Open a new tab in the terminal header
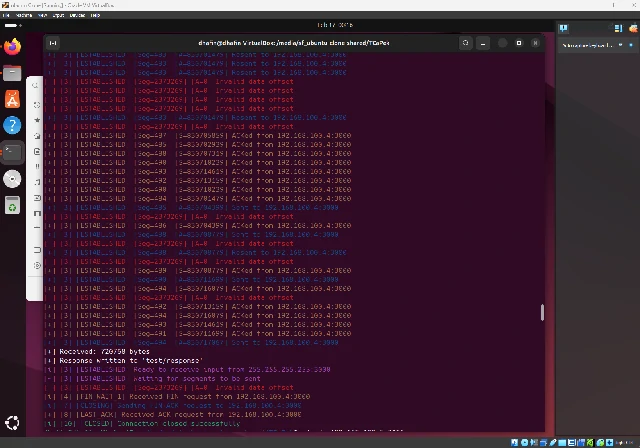Screen dimensions: 640x448 point(53,43)
